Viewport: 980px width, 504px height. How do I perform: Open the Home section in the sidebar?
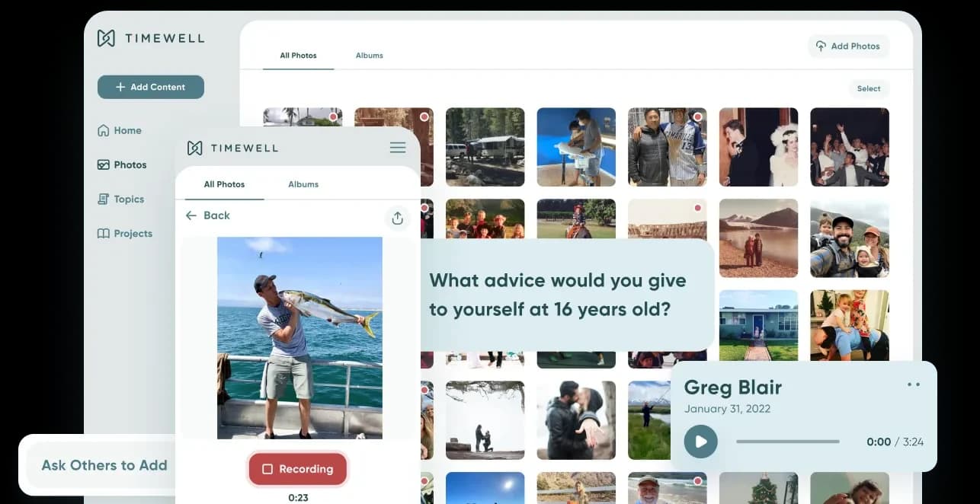(126, 130)
